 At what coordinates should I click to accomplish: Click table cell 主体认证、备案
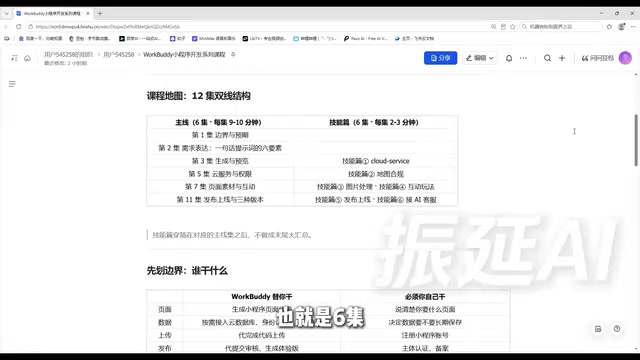[x=425, y=349]
